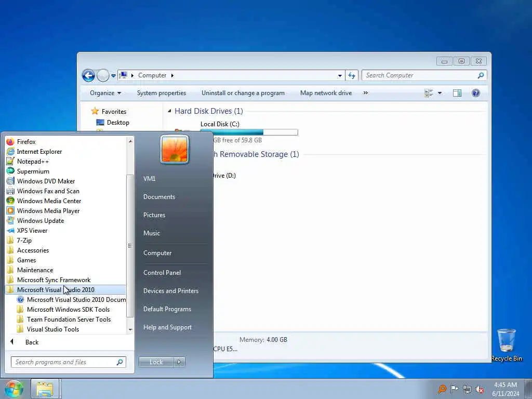
Task: Open Music from the Start menu
Action: (x=151, y=233)
